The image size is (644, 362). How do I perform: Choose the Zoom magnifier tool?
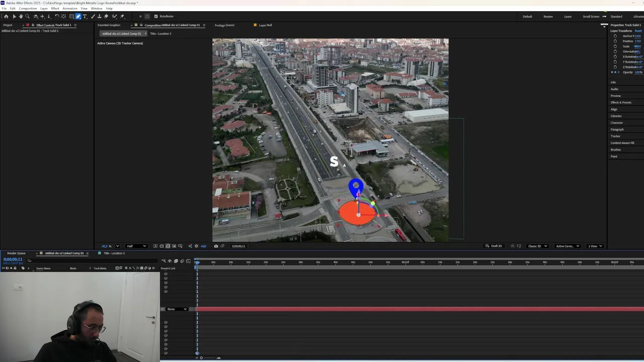click(x=27, y=17)
